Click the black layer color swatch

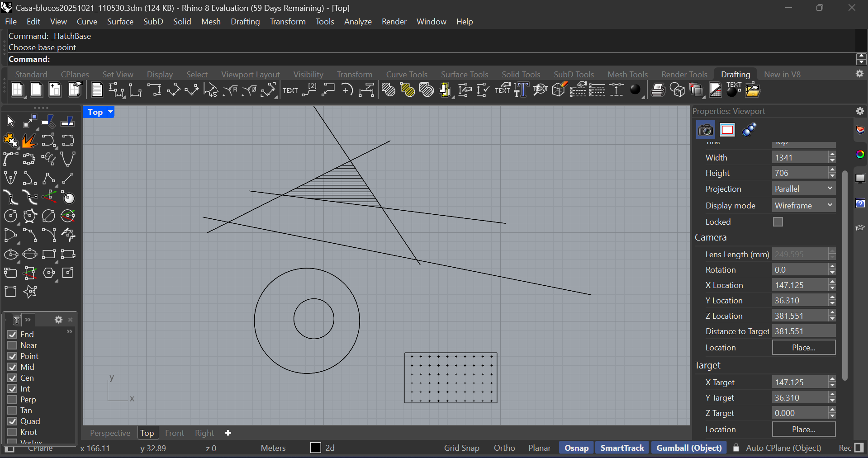(316, 448)
